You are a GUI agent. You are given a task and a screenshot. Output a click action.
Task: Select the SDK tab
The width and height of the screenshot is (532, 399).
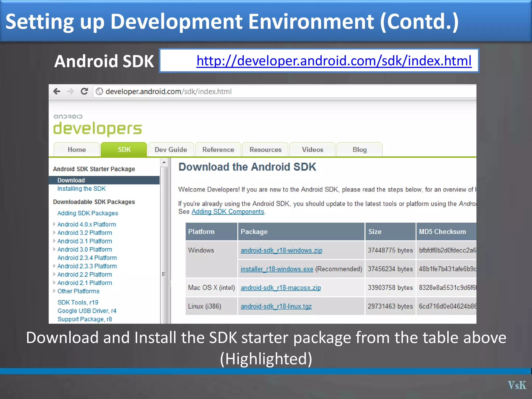[x=124, y=150]
